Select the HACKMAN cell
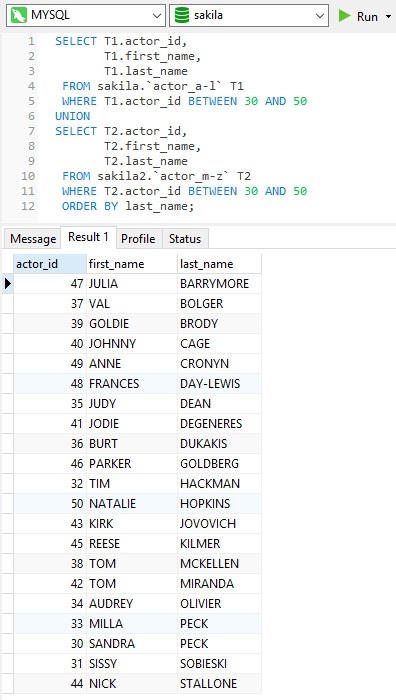 (219, 483)
